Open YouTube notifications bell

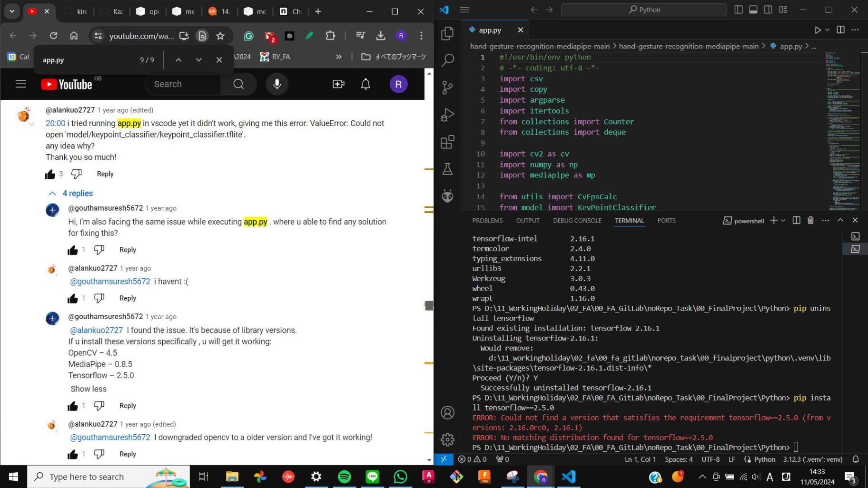pyautogui.click(x=365, y=84)
